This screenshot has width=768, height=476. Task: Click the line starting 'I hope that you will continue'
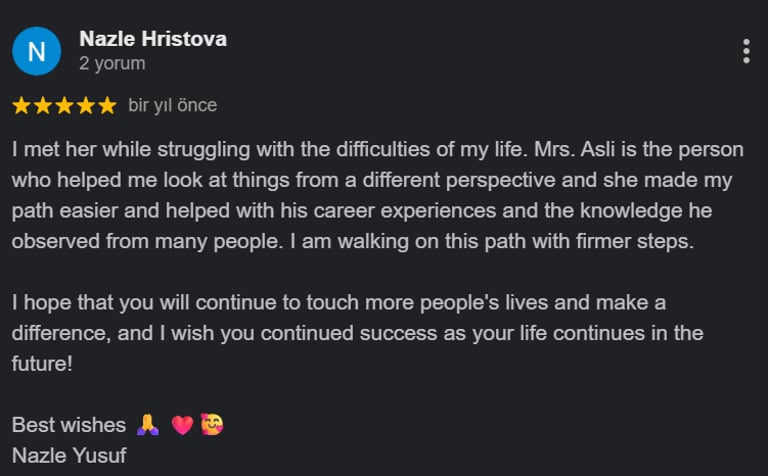[338, 303]
